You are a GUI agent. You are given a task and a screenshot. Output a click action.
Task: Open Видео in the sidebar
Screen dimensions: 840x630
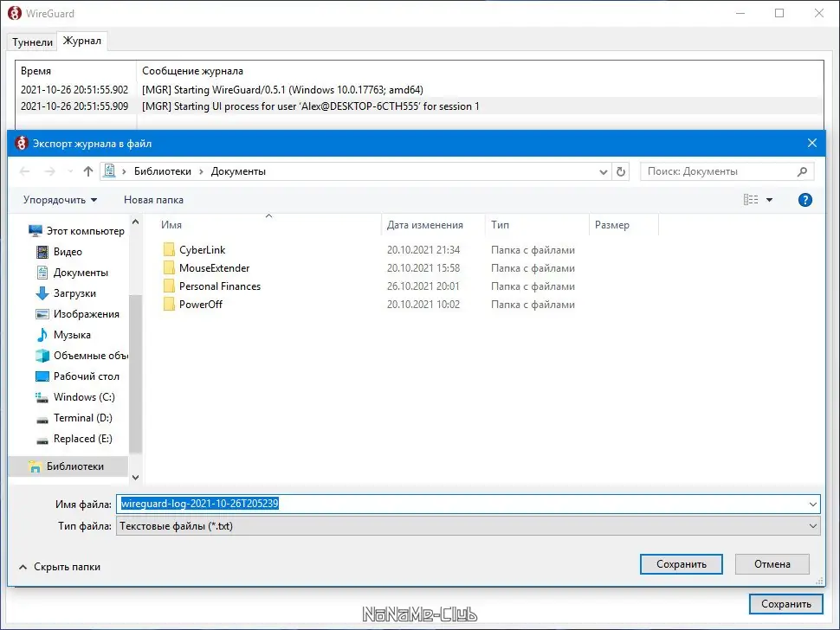[x=58, y=252]
